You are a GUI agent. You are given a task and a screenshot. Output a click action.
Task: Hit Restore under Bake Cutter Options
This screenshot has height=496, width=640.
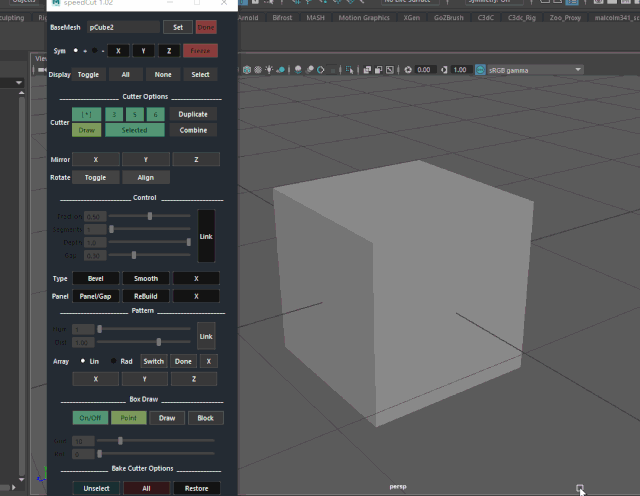197,488
